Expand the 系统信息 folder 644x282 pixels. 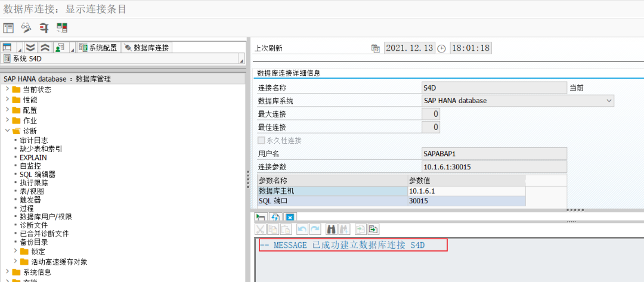click(x=7, y=272)
